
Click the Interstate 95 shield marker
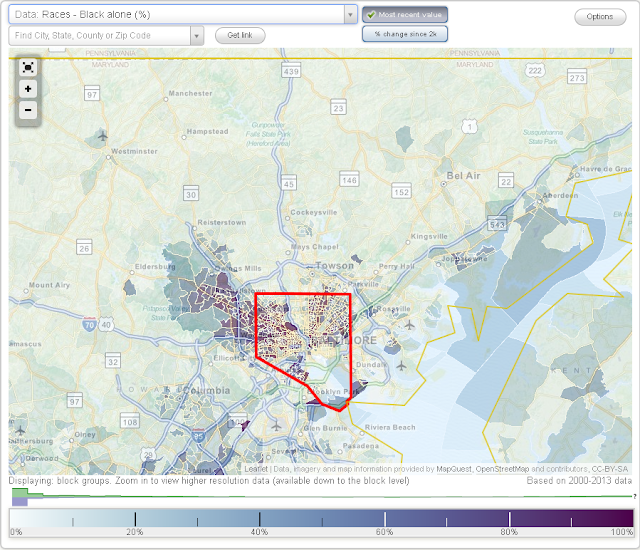click(x=198, y=435)
